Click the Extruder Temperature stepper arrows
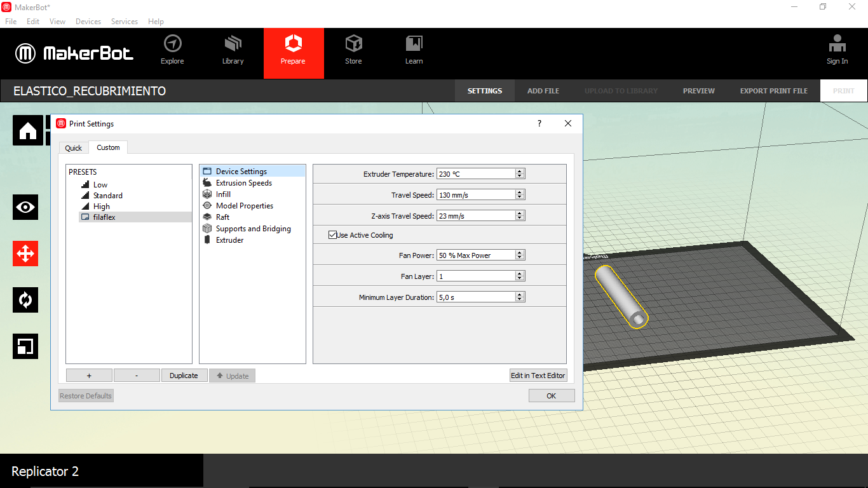Screen dimensions: 868x488 520,173
